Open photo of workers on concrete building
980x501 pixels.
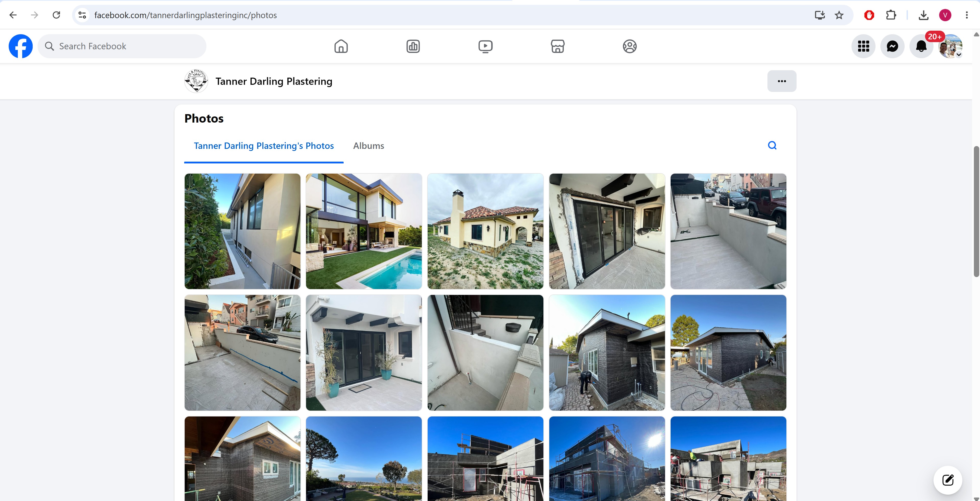click(x=729, y=459)
